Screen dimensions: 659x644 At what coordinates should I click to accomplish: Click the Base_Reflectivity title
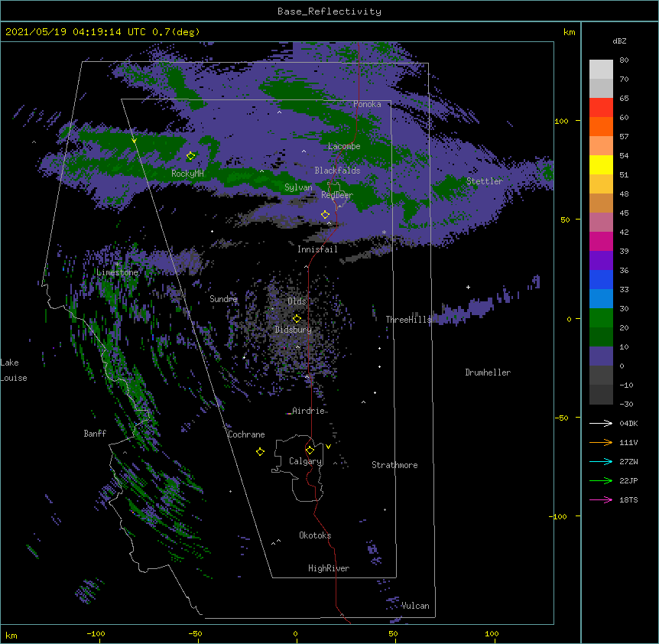[x=329, y=11]
